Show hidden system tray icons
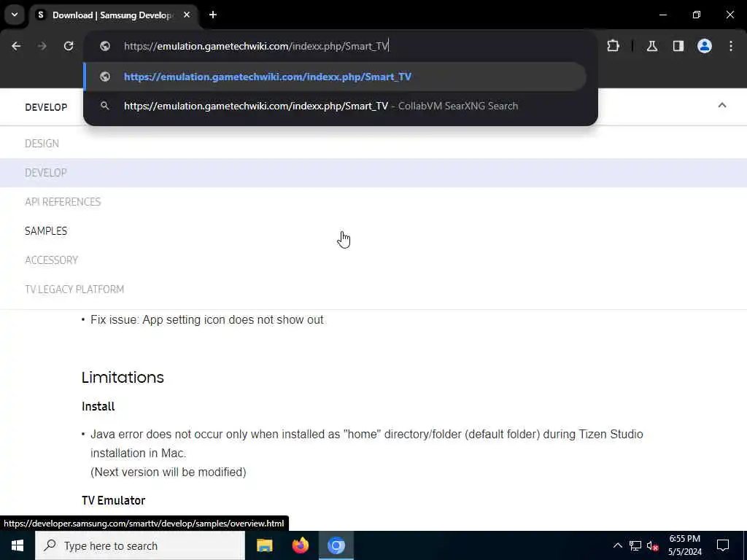The image size is (747, 560). coord(617,545)
